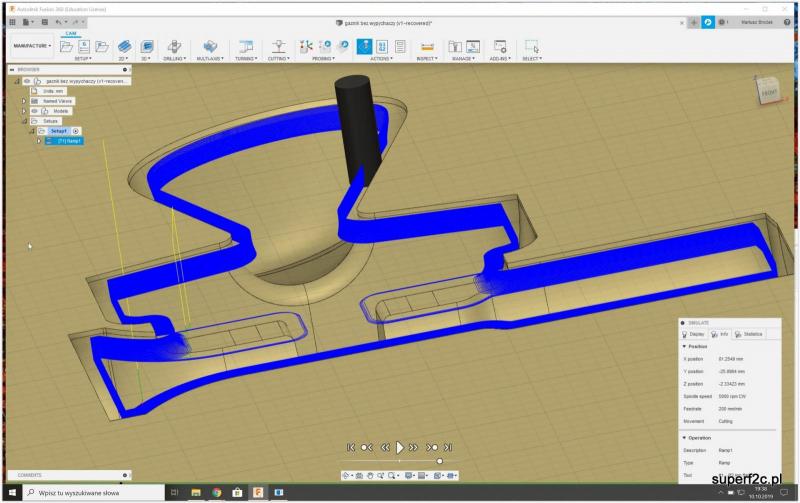Screen dimensions: 800x503
Task: Click the Cutting tool icon
Action: 279,46
